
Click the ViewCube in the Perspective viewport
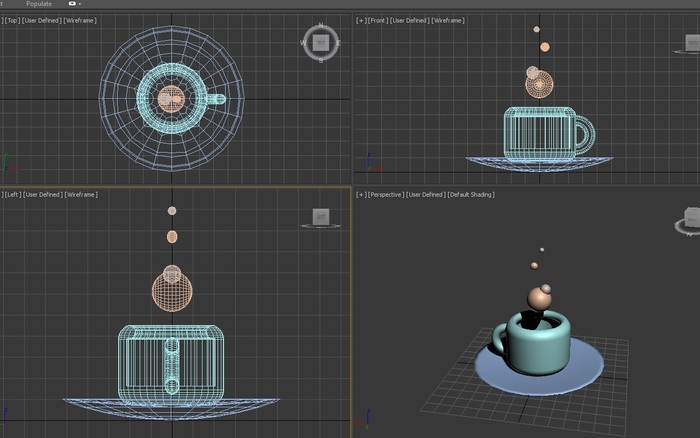coord(692,217)
